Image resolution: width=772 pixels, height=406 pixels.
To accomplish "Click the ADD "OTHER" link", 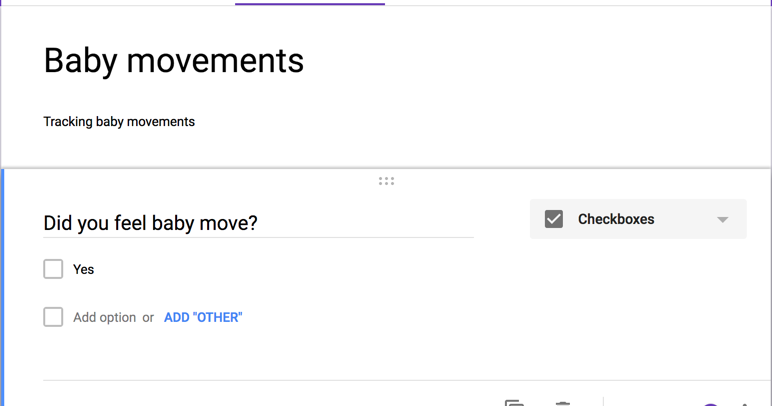I will (203, 317).
